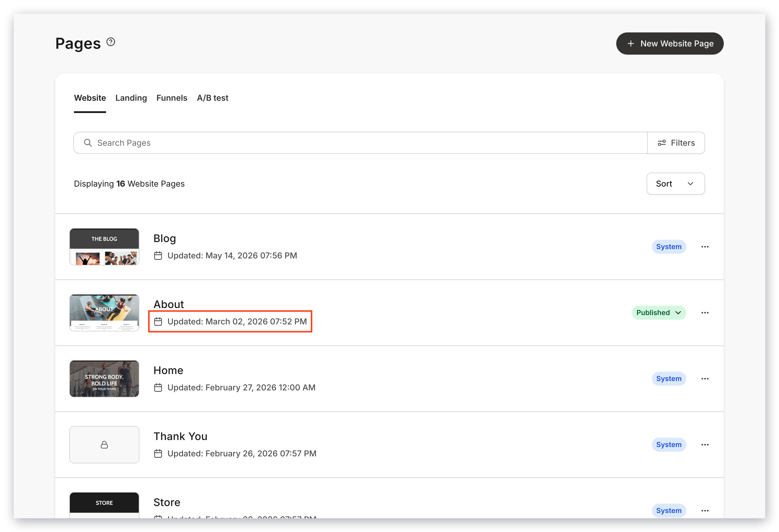Open the A/B test tab

[212, 98]
